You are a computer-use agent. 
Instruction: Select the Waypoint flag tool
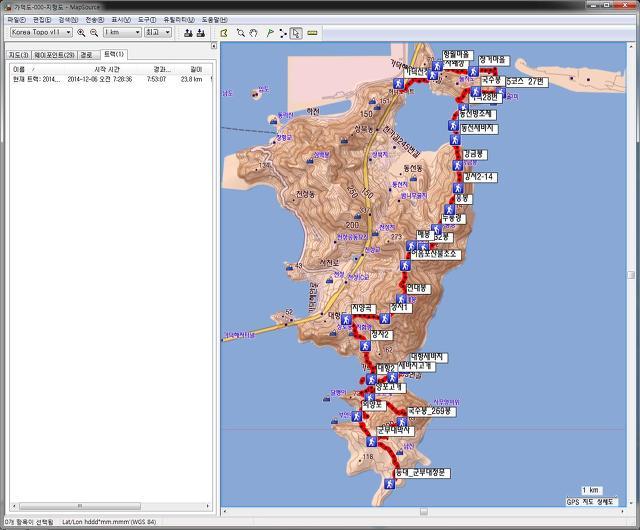[269, 33]
